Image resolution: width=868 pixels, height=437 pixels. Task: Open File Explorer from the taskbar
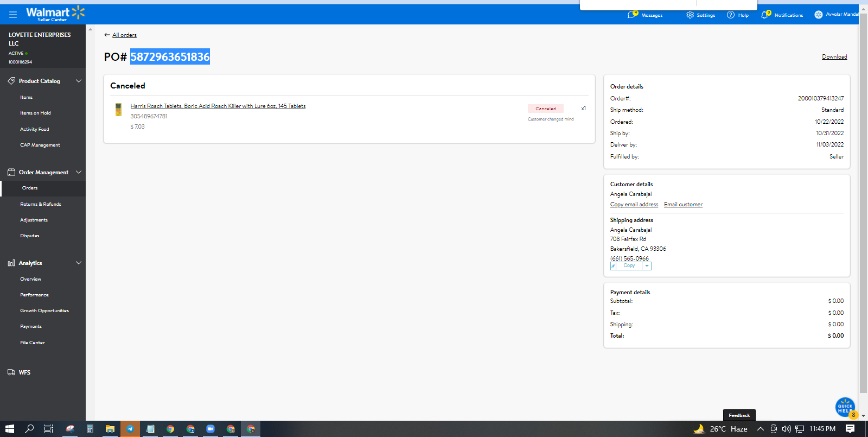point(110,429)
